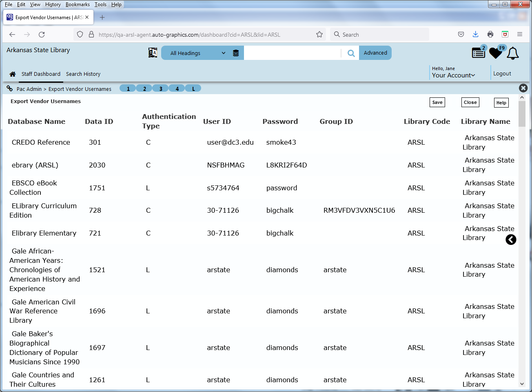Viewport: 532px width, 392px height.
Task: Go back with the browser back arrow
Action: pos(12,35)
